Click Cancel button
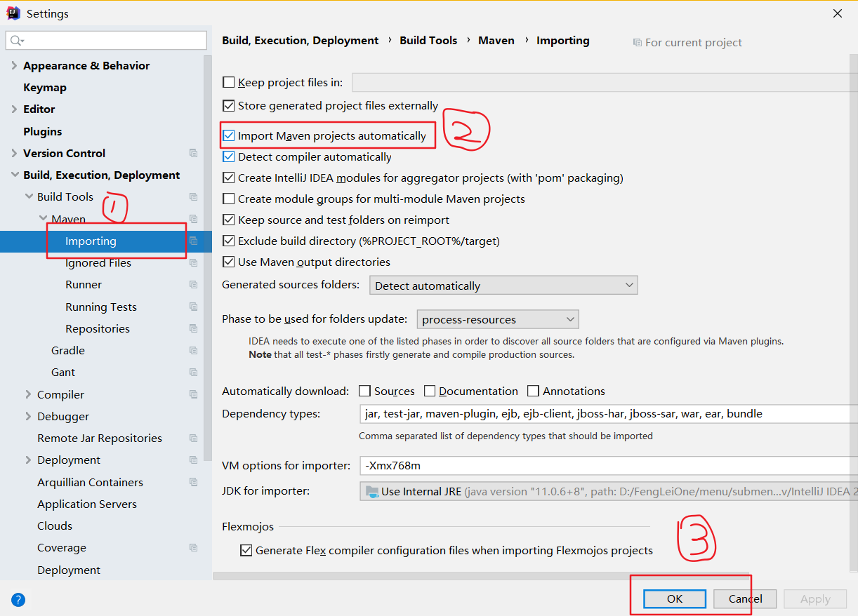This screenshot has height=616, width=858. click(x=745, y=598)
